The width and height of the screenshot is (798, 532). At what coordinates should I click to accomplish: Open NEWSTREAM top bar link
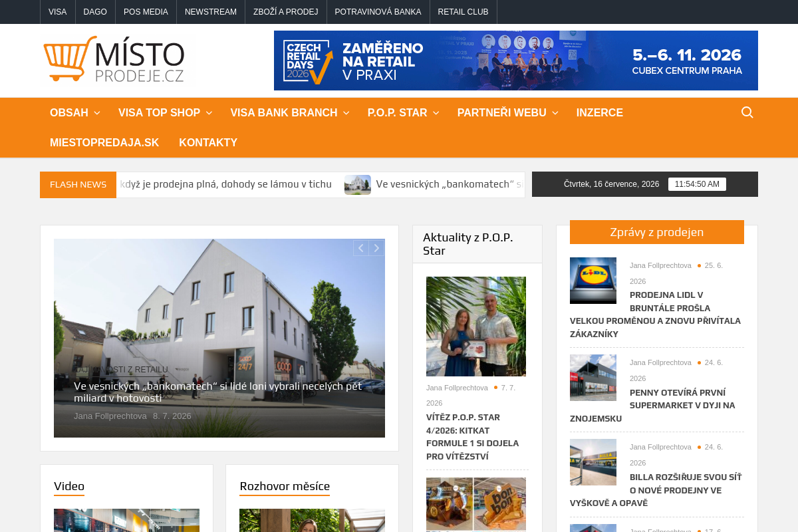click(211, 12)
